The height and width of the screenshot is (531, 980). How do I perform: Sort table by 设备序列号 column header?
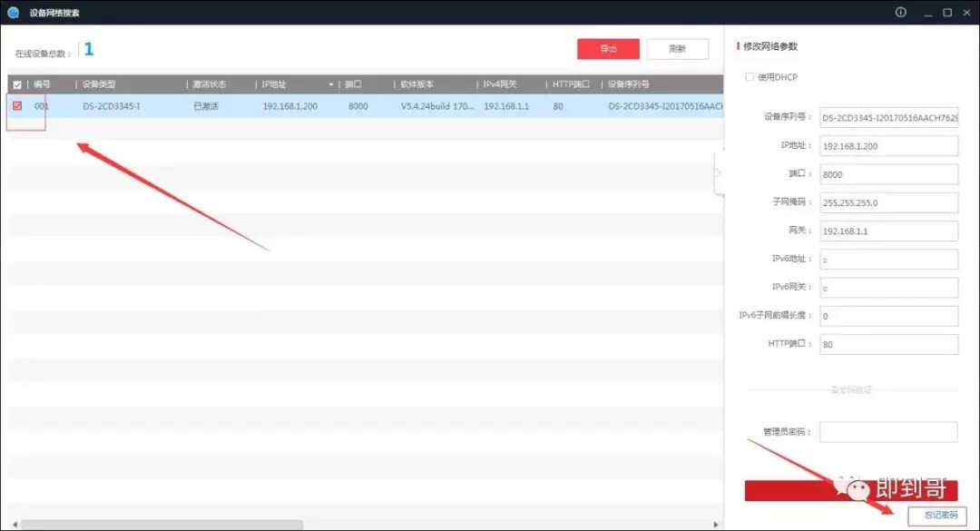pyautogui.click(x=628, y=84)
